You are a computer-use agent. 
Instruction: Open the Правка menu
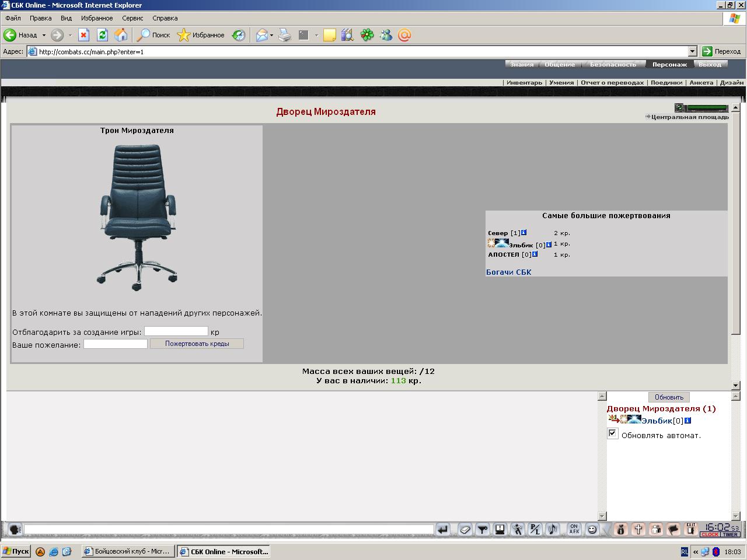[x=41, y=18]
